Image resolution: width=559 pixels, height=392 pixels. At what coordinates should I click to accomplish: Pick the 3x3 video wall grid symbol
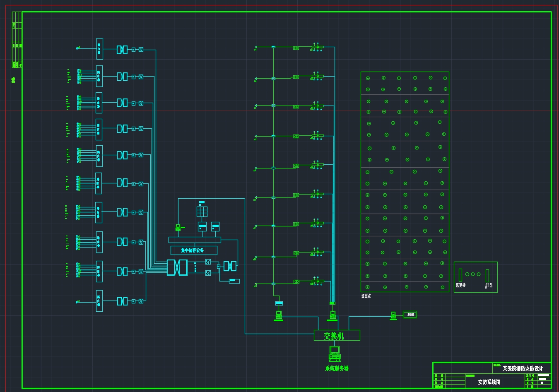coord(202,211)
